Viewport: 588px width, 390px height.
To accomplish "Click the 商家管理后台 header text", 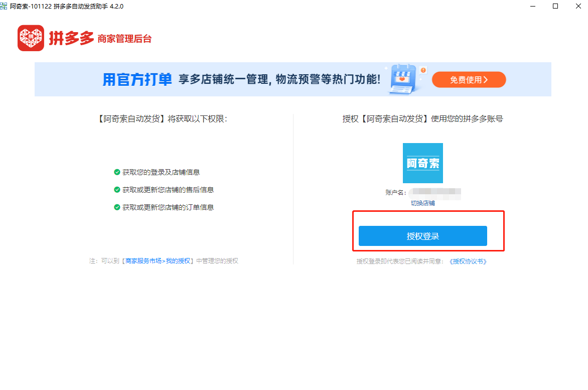I will pos(124,39).
